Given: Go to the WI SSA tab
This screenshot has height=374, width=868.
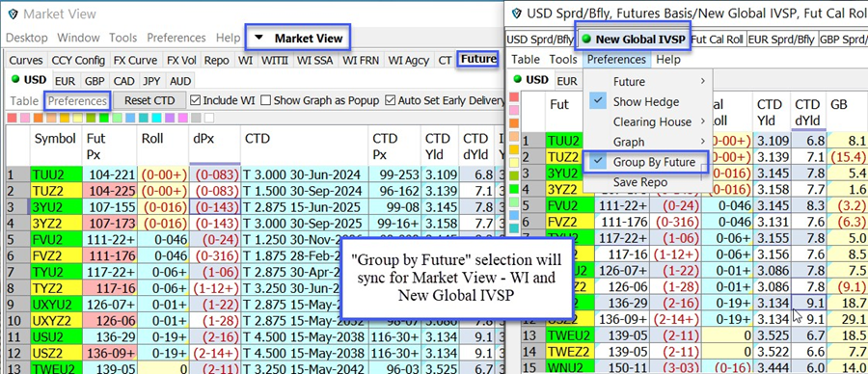Looking at the screenshot, I should (315, 61).
